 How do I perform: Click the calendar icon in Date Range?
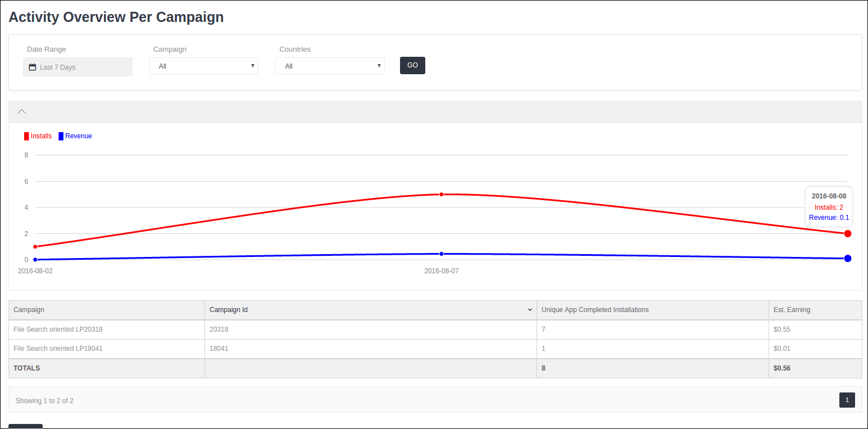point(33,67)
